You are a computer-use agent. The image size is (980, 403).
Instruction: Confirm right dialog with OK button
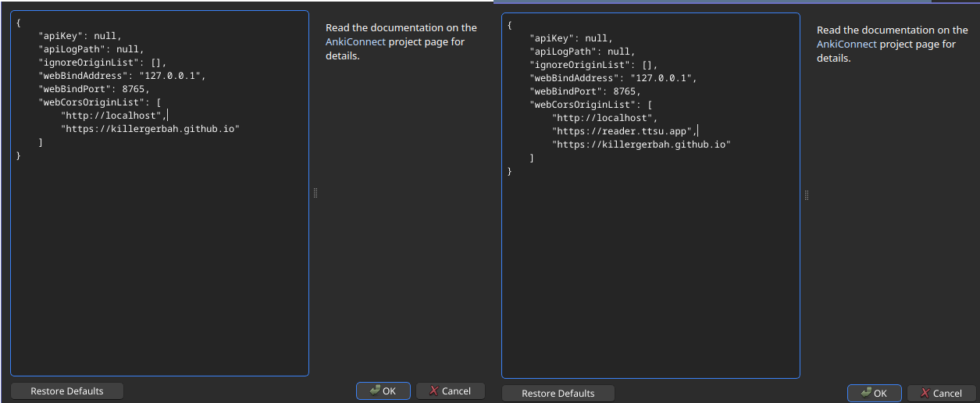coord(875,393)
